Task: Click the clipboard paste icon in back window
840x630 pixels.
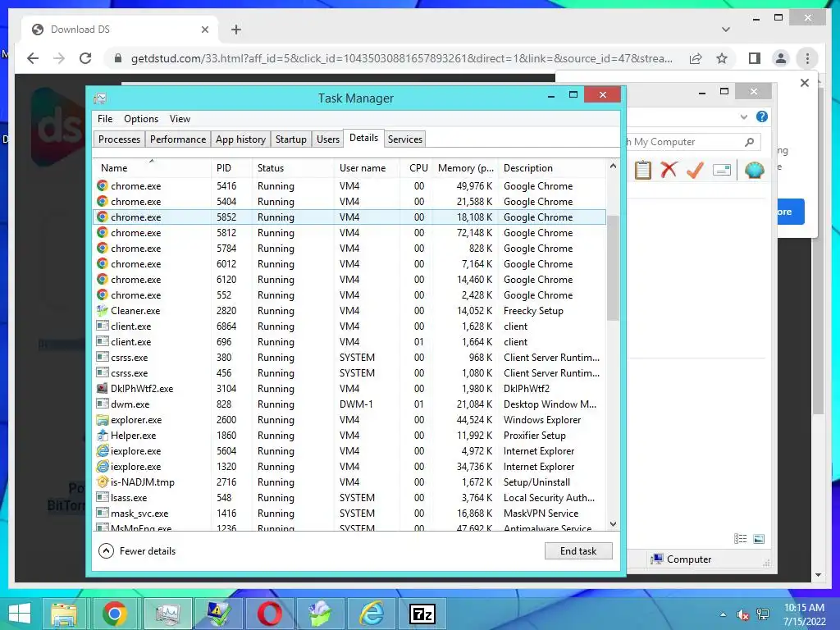Action: click(643, 171)
